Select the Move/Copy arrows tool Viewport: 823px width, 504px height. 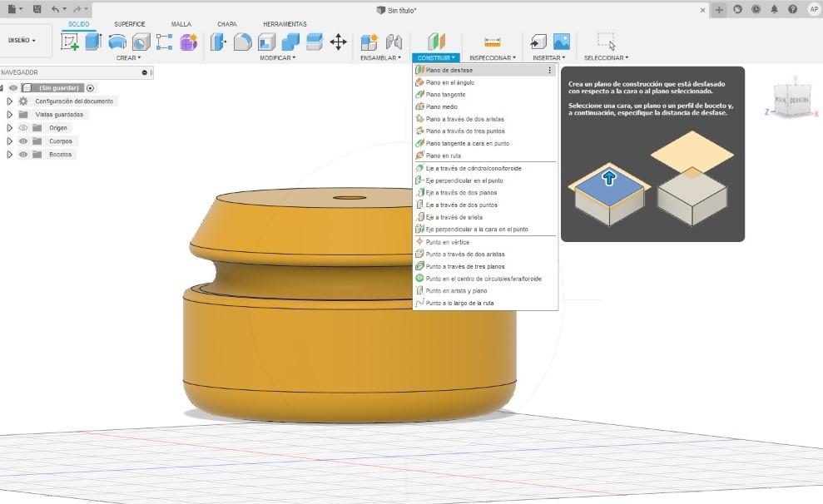[x=339, y=42]
